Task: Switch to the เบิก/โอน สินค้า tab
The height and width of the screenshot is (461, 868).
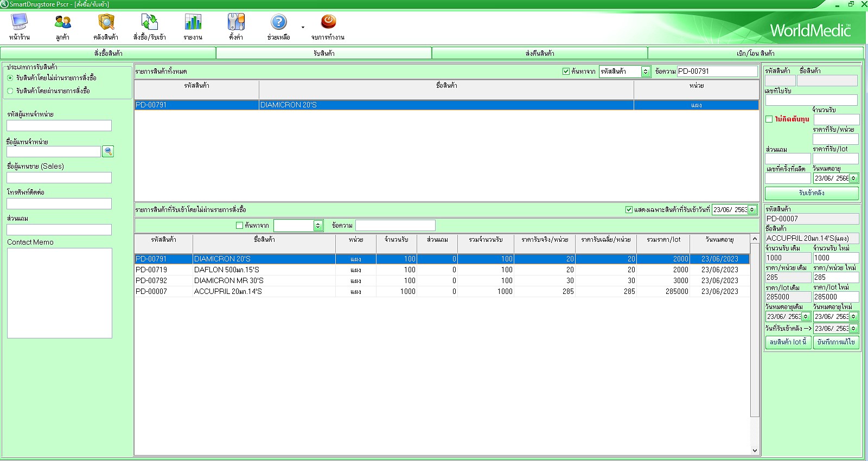Action: [x=755, y=53]
